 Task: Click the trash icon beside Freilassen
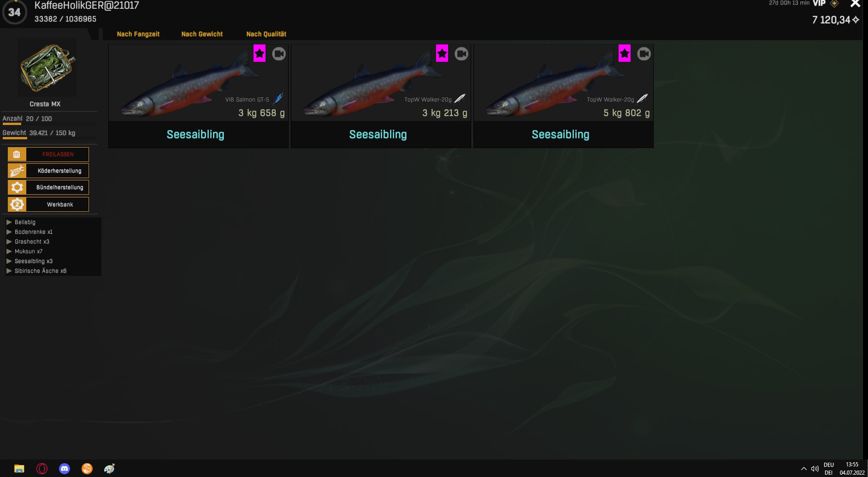point(17,154)
